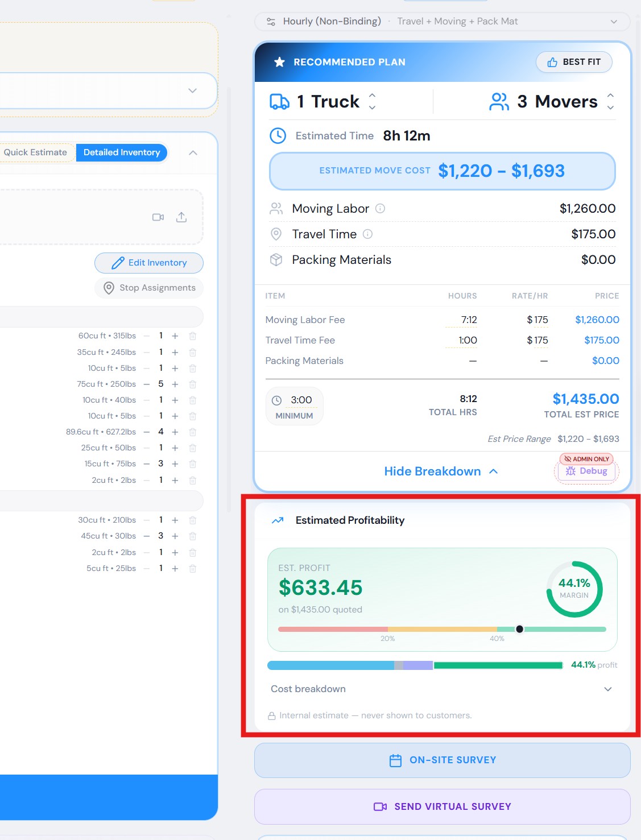Click the margin slider marker dot
The height and width of the screenshot is (840, 641).
tap(519, 629)
